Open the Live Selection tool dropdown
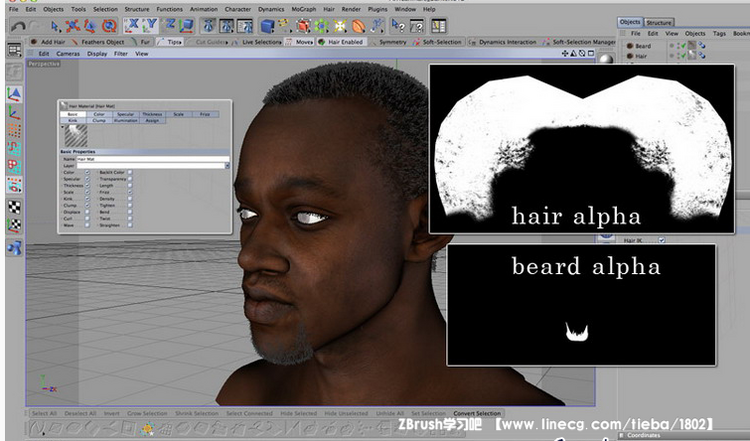 257,42
